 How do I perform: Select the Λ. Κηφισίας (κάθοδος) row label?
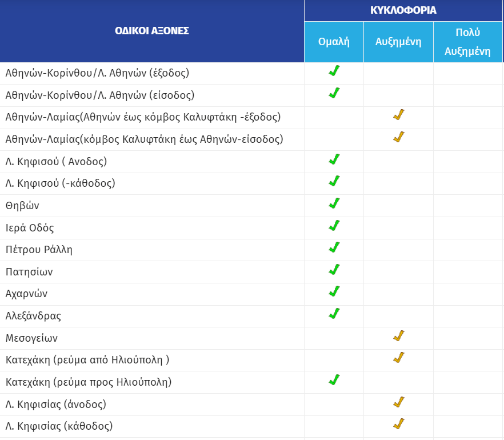(59, 426)
